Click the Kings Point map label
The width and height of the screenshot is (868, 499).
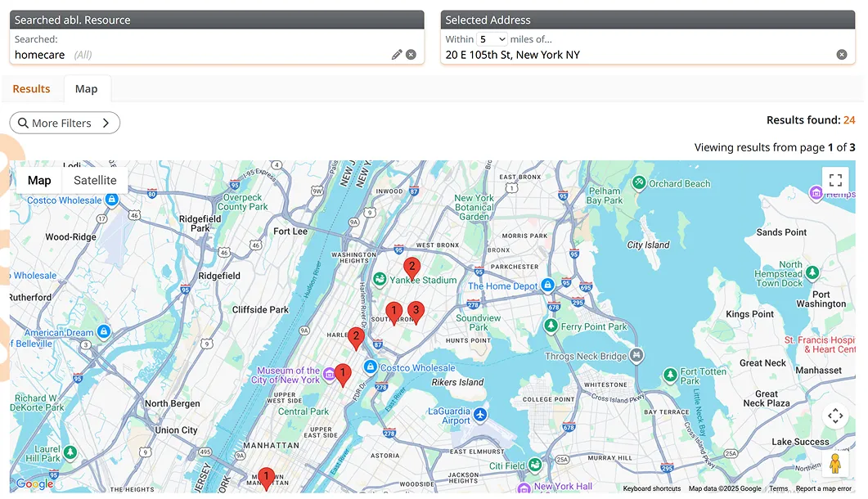pos(749,314)
